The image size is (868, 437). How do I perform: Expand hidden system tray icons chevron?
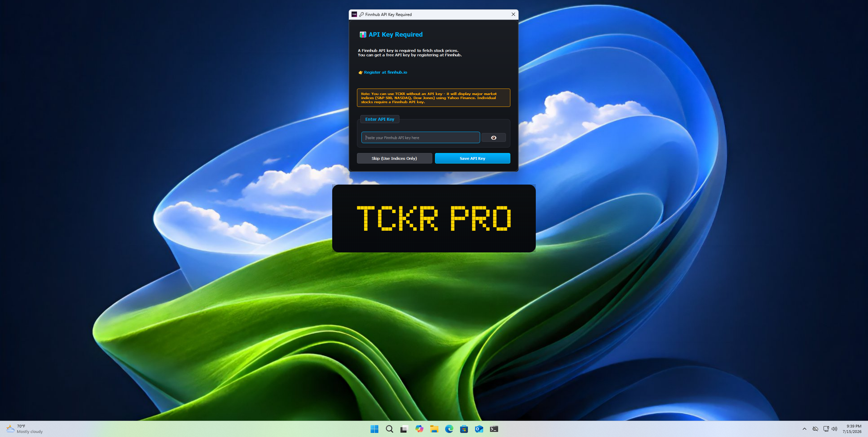tap(804, 429)
